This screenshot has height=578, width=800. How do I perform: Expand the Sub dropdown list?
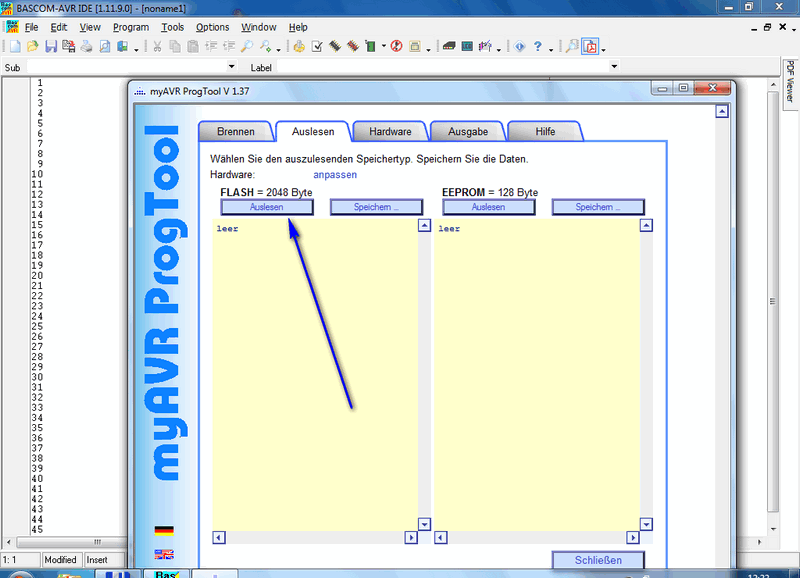[232, 66]
